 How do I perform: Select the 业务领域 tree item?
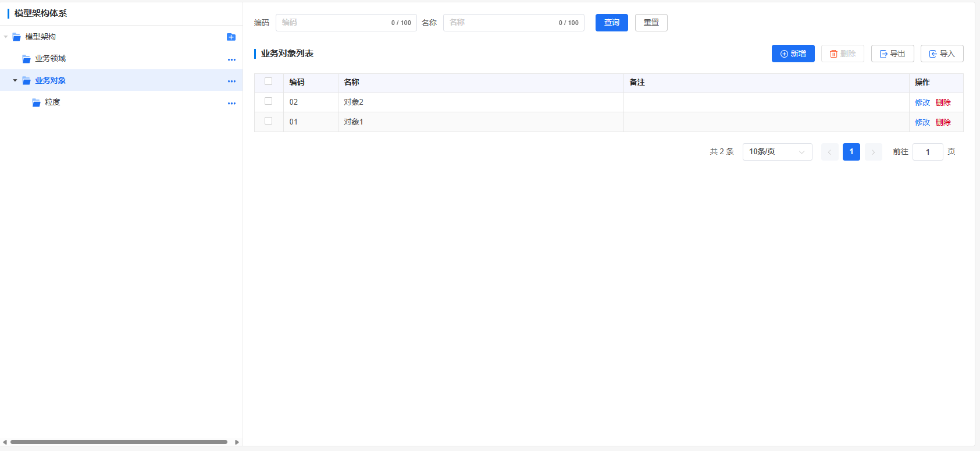click(121, 59)
